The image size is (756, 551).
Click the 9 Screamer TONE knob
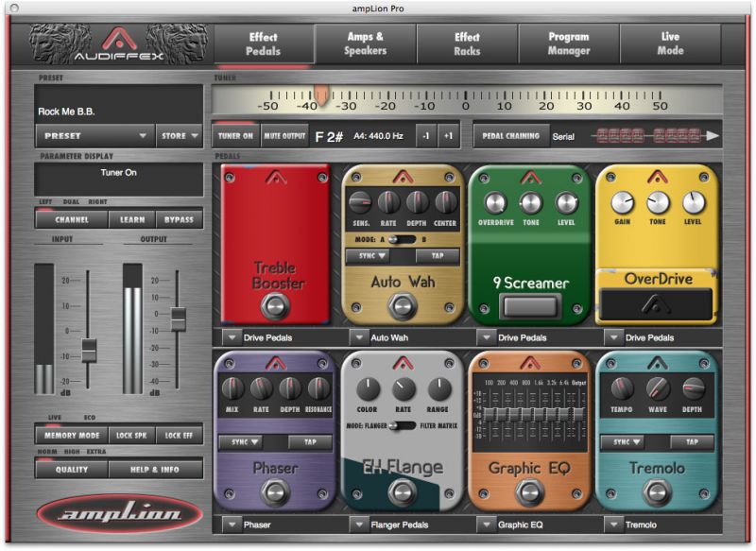click(x=530, y=203)
